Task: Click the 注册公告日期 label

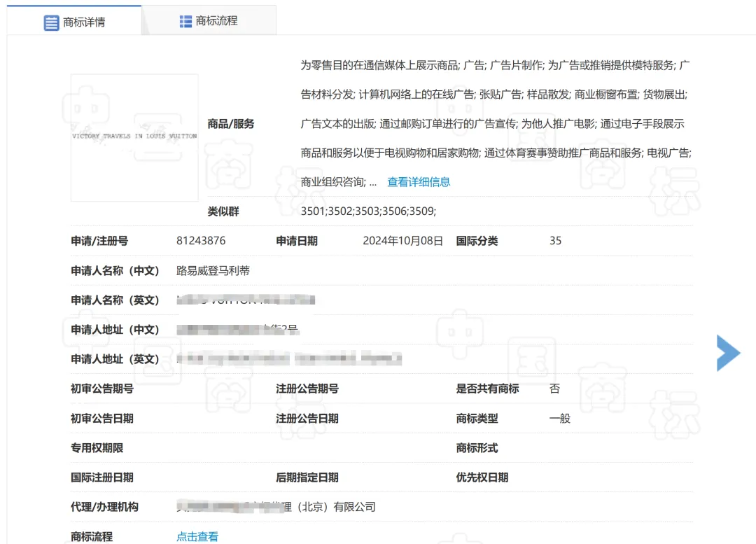Action: (x=307, y=418)
